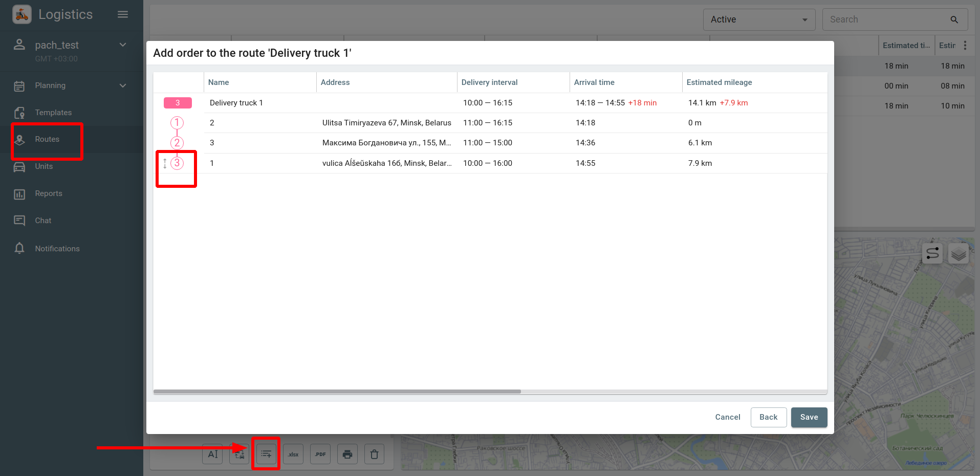Open the Active status dropdown
Image resolution: width=980 pixels, height=476 pixels.
pyautogui.click(x=759, y=19)
